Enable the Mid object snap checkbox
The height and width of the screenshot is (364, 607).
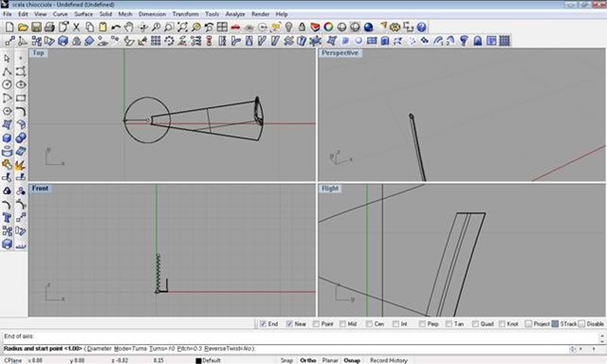pos(342,324)
